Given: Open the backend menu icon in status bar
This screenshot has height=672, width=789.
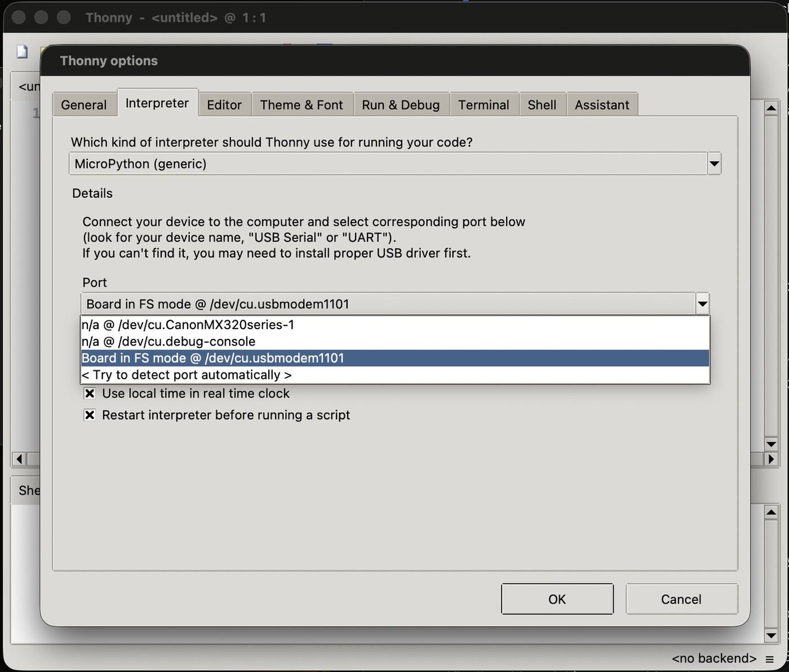Looking at the screenshot, I should [769, 659].
